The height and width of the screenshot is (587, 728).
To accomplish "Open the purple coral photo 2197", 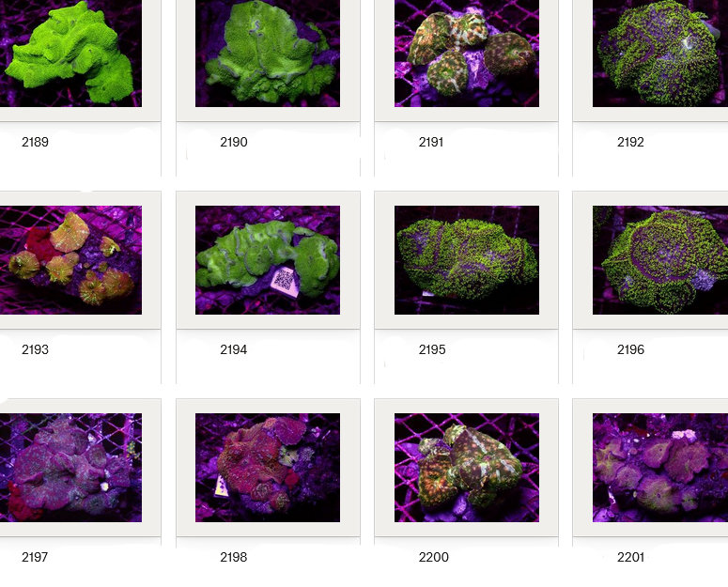I will (x=70, y=468).
